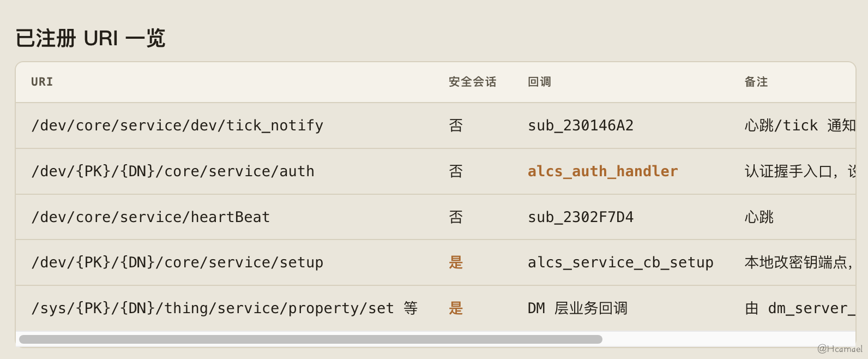Click the 心跳/tick 通知 note cell
Image resolution: width=868 pixels, height=359 pixels.
tap(800, 125)
